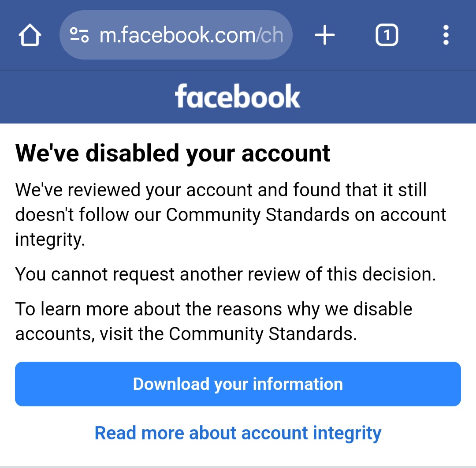Viewport: 476px width, 468px height.
Task: Open the three-dot browser menu
Action: pyautogui.click(x=446, y=35)
